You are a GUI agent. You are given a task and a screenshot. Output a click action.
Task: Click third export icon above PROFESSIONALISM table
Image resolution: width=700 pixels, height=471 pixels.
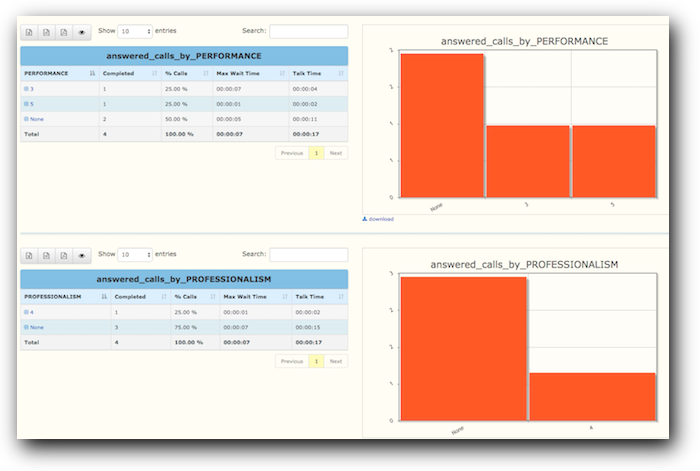pos(64,255)
